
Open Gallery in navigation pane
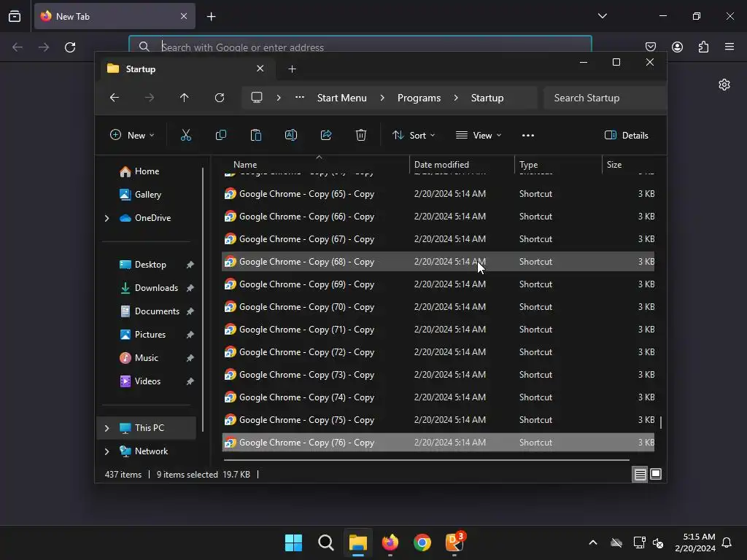pyautogui.click(x=147, y=195)
